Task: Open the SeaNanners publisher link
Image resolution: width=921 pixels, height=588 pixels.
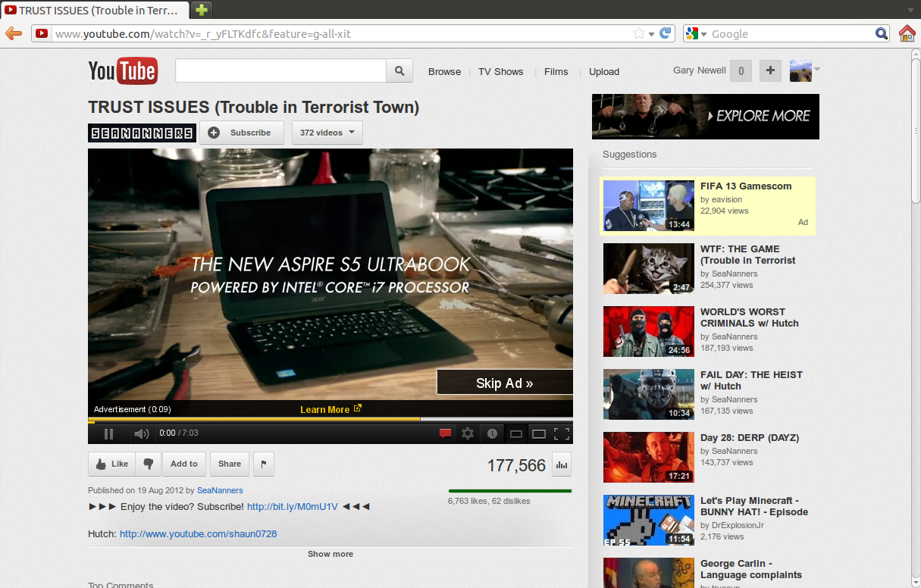Action: [218, 490]
